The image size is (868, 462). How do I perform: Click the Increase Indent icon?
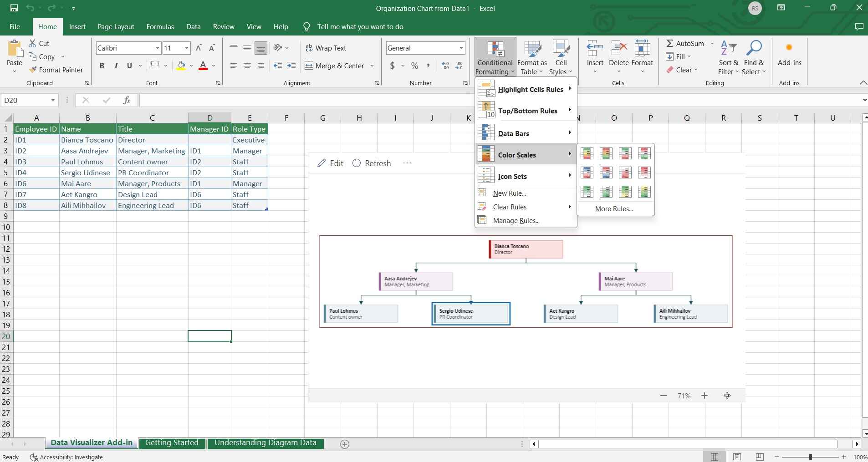tap(291, 66)
